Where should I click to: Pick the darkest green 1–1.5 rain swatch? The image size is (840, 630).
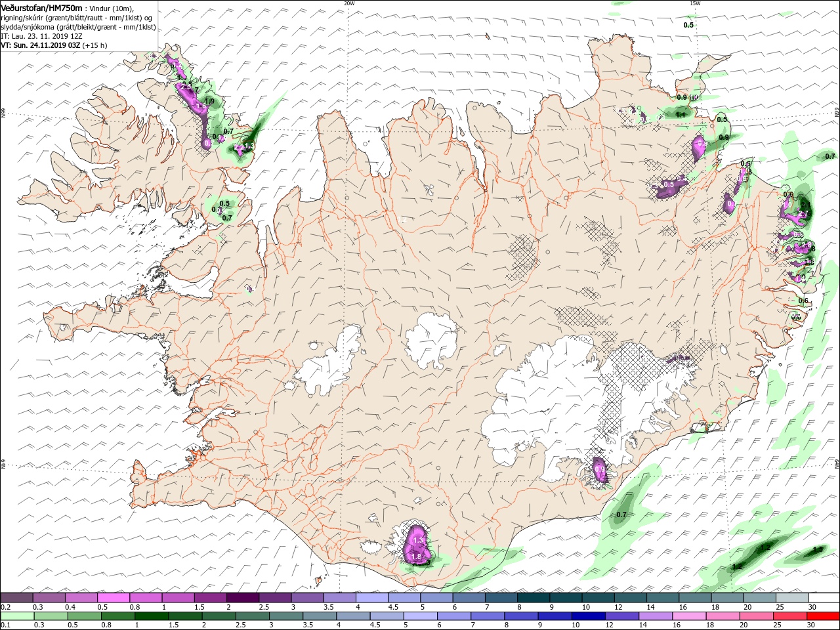[x=152, y=616]
